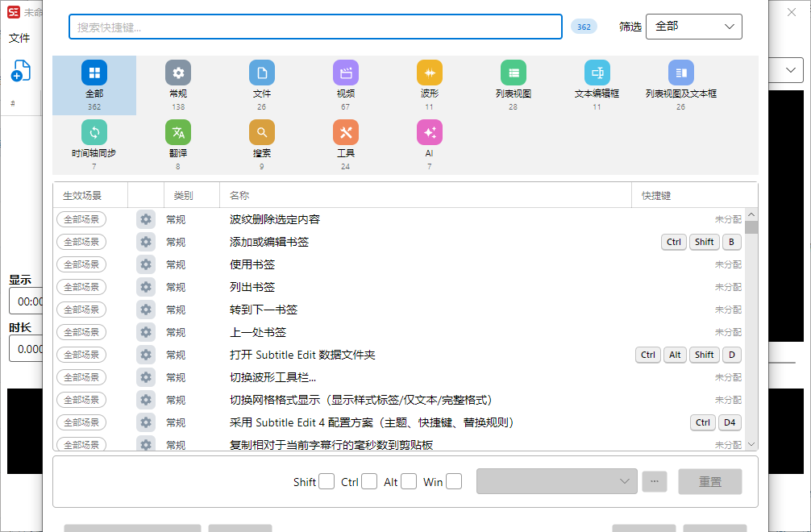
Task: Choose the 波形 category icon
Action: point(430,73)
